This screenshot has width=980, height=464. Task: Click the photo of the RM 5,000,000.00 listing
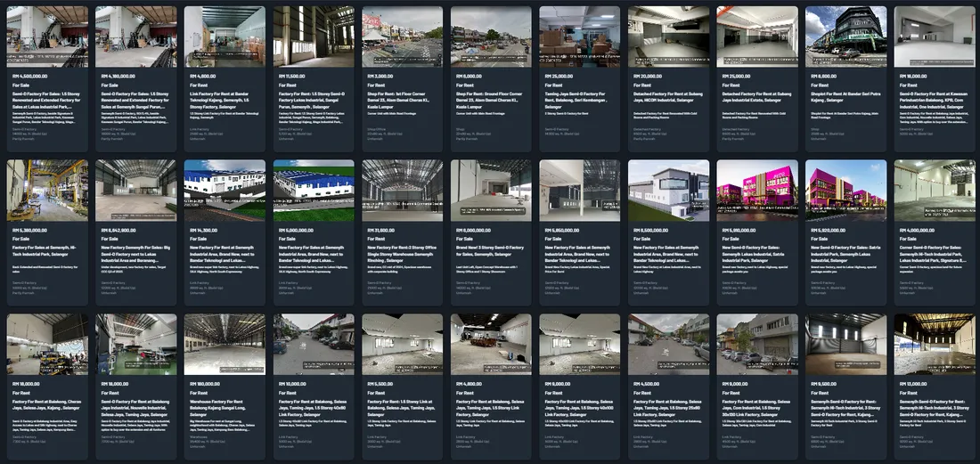[314, 191]
